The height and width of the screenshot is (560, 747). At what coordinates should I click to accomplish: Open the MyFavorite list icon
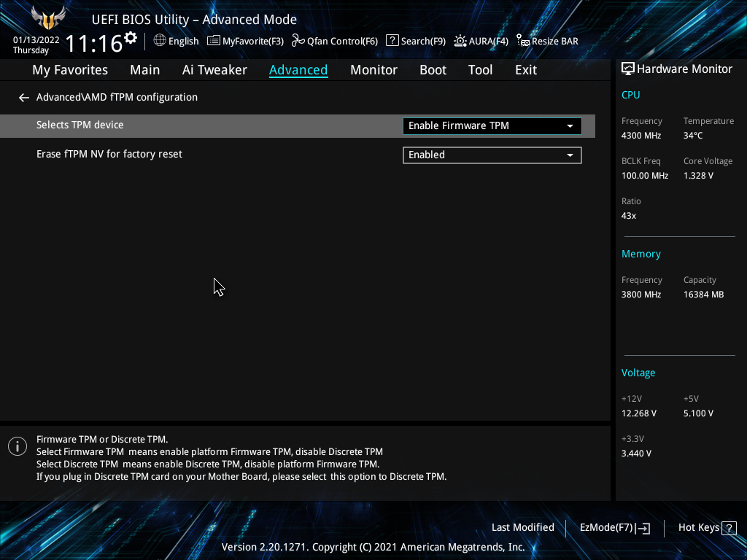click(x=214, y=41)
